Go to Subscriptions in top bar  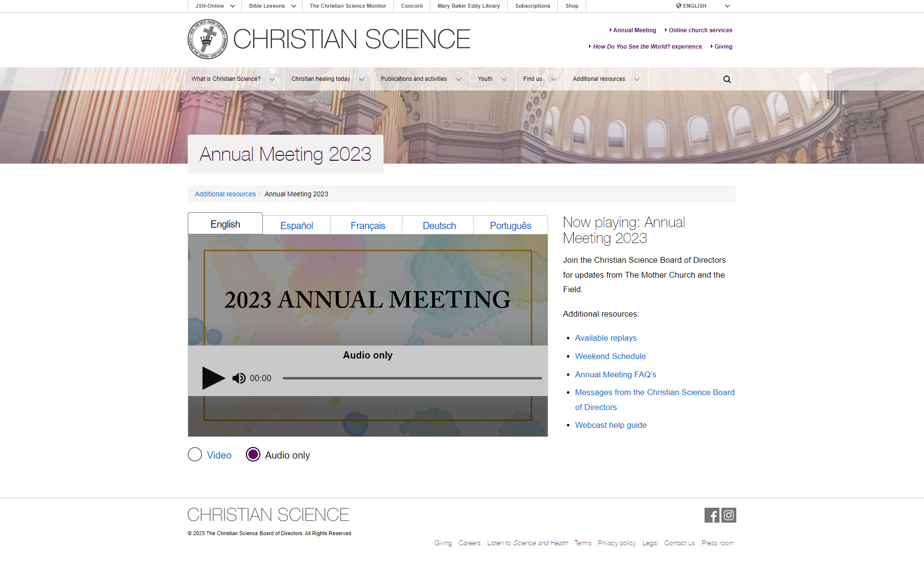click(533, 6)
